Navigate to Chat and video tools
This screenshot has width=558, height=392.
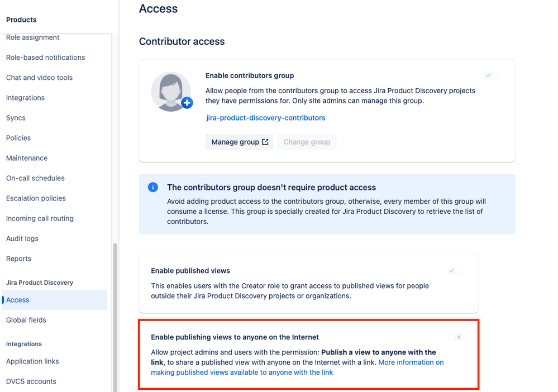point(39,77)
